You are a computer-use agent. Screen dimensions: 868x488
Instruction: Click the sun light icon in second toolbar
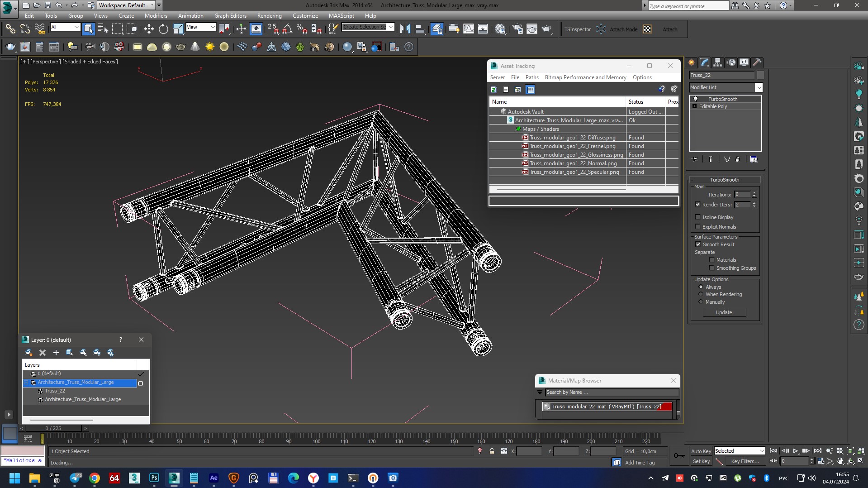(210, 47)
